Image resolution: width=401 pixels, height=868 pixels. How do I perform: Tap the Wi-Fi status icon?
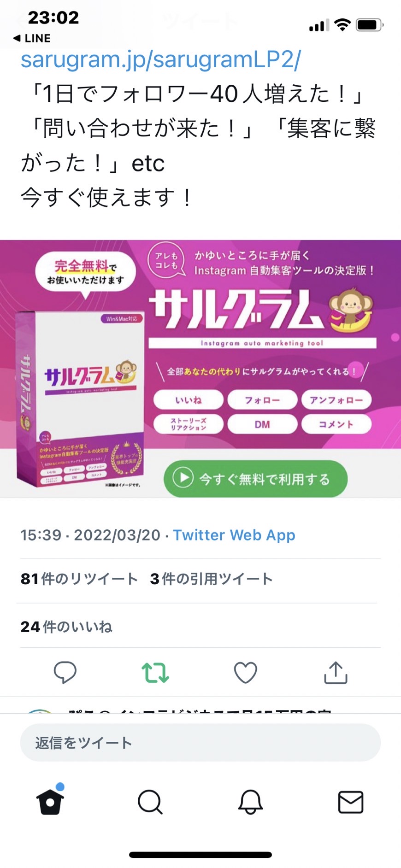coord(342,24)
